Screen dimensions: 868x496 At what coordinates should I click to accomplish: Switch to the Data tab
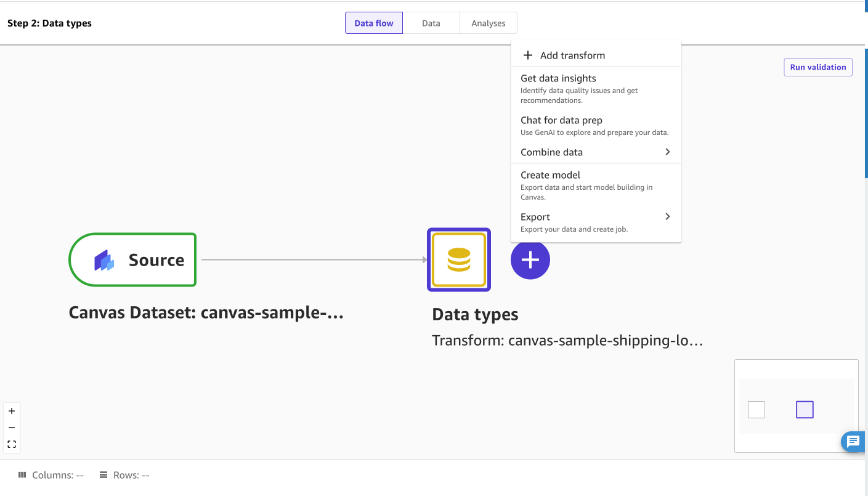pos(431,23)
